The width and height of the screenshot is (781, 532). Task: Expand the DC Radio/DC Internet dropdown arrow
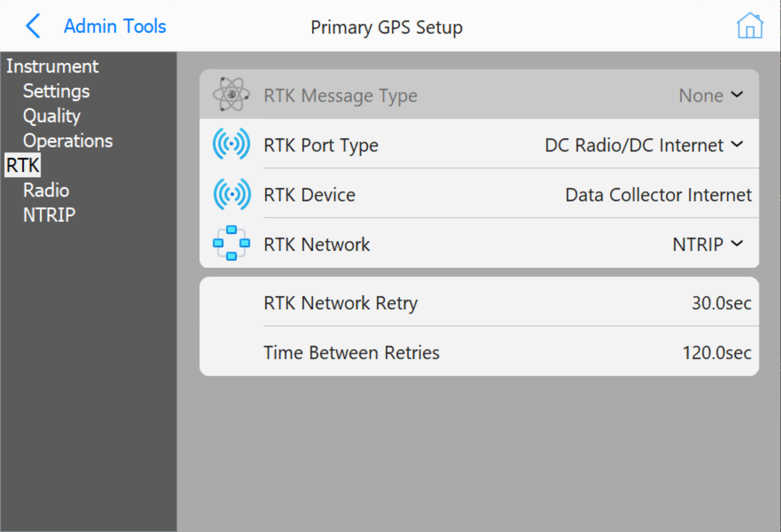(x=737, y=144)
